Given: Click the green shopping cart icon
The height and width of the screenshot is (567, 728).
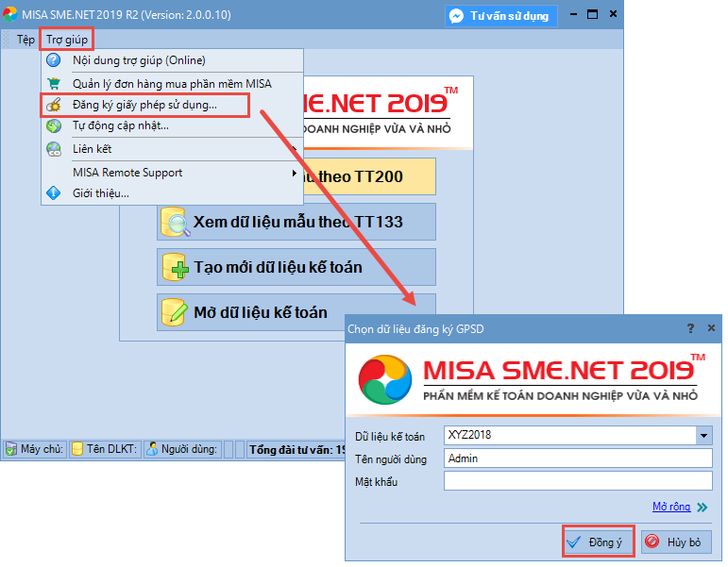Looking at the screenshot, I should click(x=54, y=84).
